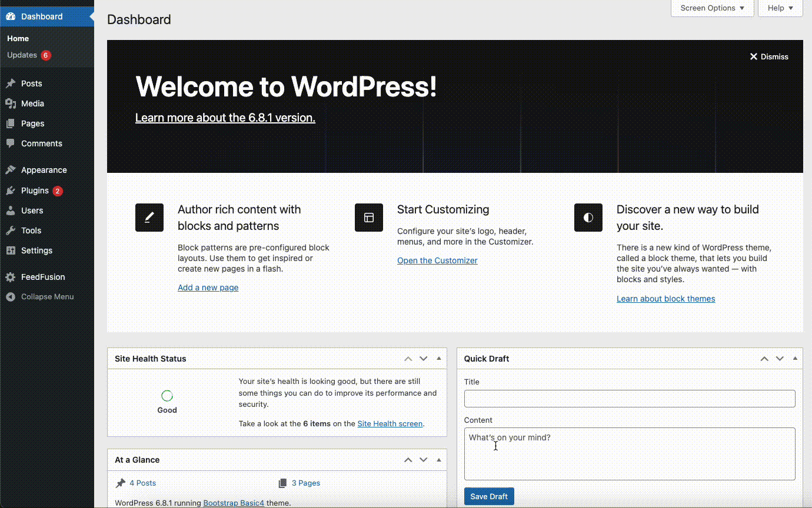Image resolution: width=812 pixels, height=508 pixels.
Task: Focus the What's on your mind content box
Action: 630,454
